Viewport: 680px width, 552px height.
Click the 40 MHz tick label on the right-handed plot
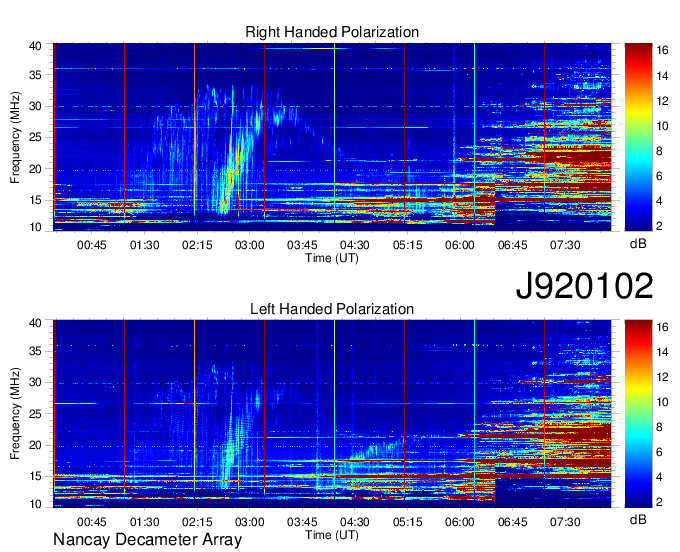coord(35,46)
